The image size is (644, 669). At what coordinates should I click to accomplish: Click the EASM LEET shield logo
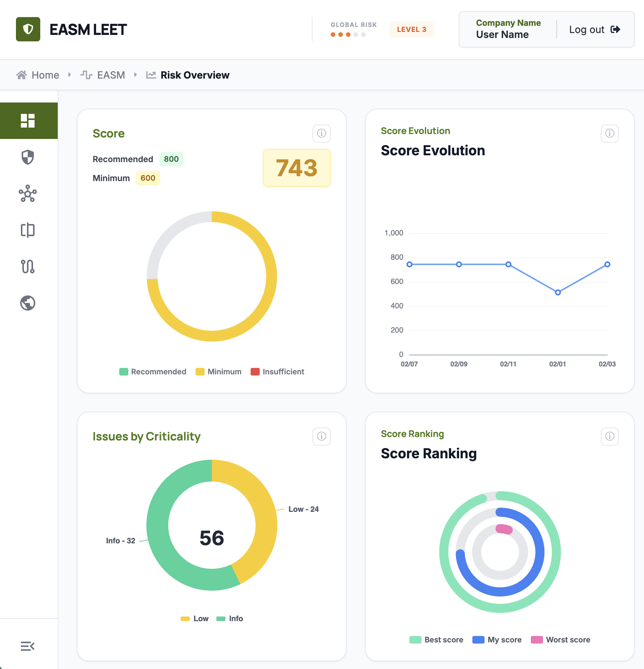[28, 29]
